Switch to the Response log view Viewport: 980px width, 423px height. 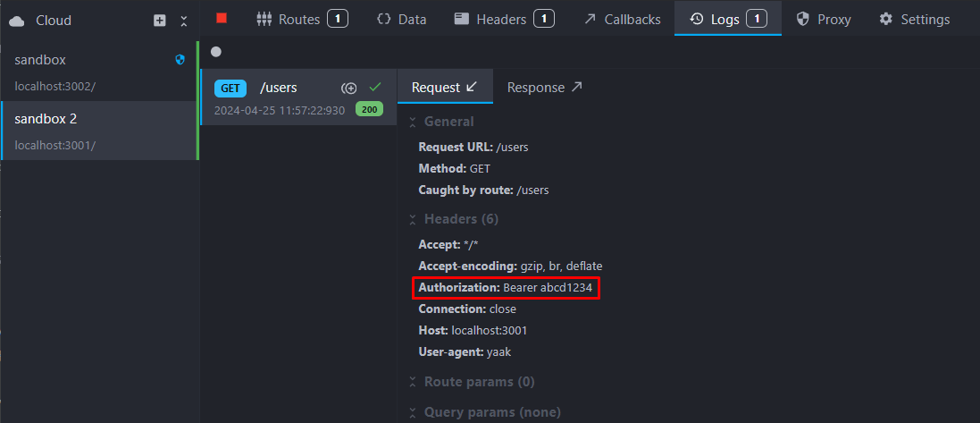tap(544, 88)
